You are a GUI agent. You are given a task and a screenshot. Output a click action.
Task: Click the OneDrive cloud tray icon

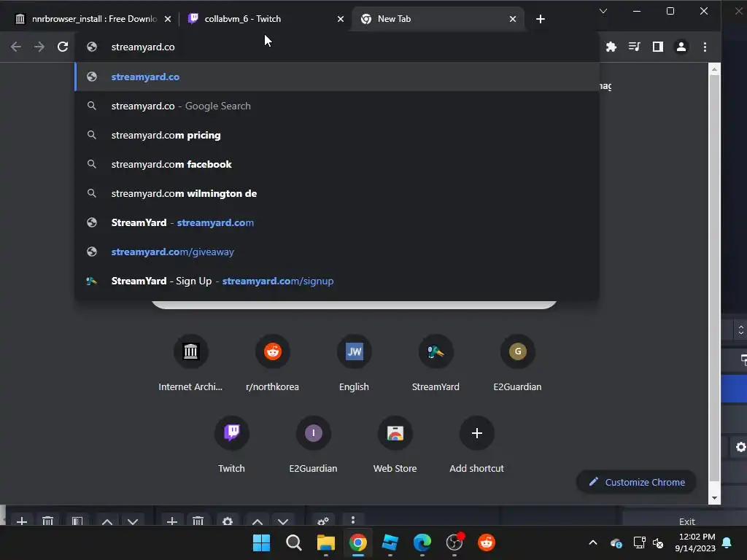click(x=616, y=542)
